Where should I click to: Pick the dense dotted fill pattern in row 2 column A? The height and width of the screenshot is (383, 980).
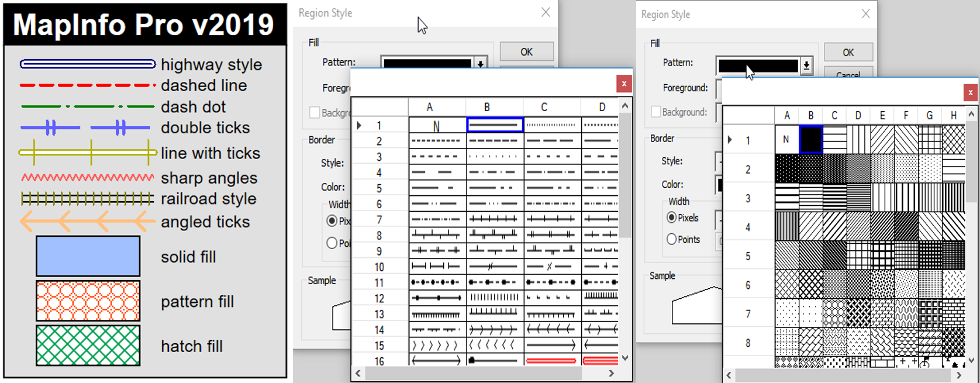pyautogui.click(x=786, y=169)
